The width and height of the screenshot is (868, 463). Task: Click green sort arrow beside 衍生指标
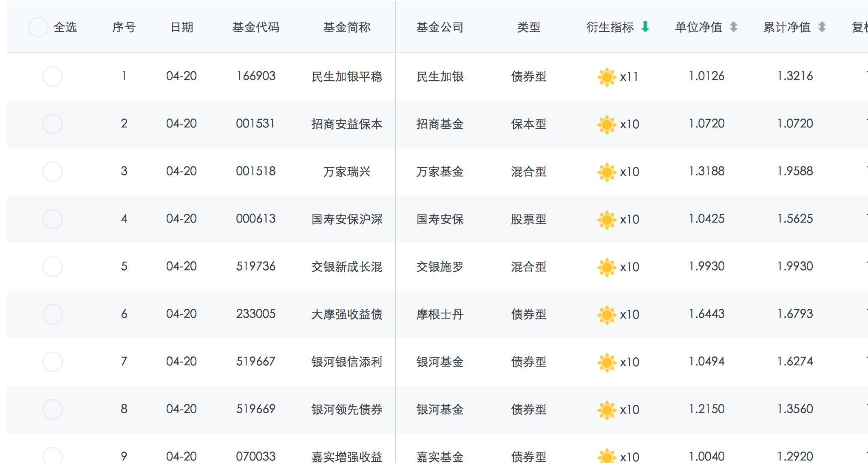[645, 27]
